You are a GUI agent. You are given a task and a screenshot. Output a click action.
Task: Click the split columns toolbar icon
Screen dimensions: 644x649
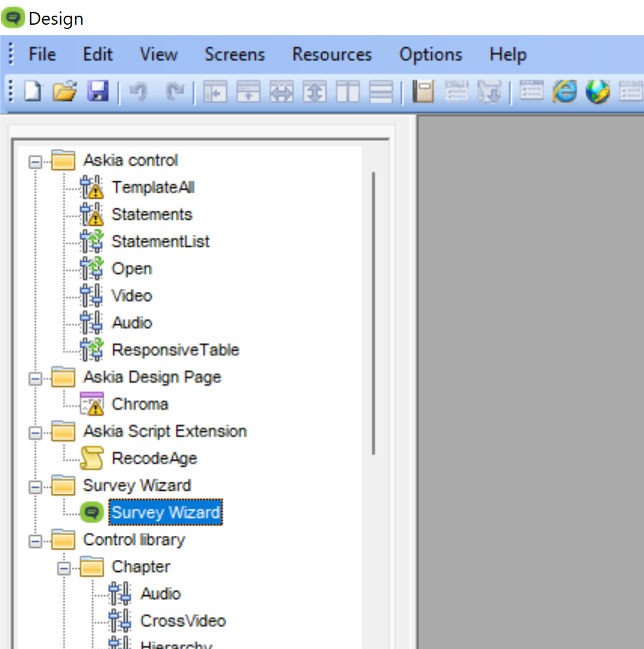(348, 92)
